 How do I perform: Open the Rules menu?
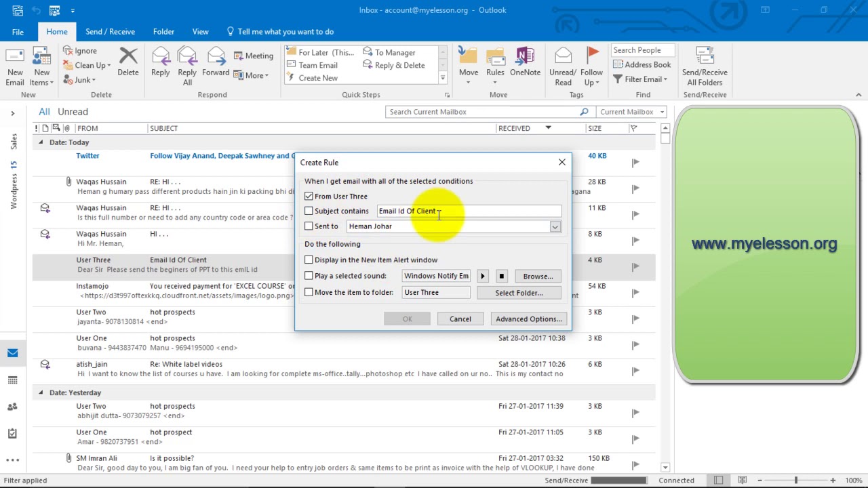pyautogui.click(x=495, y=66)
